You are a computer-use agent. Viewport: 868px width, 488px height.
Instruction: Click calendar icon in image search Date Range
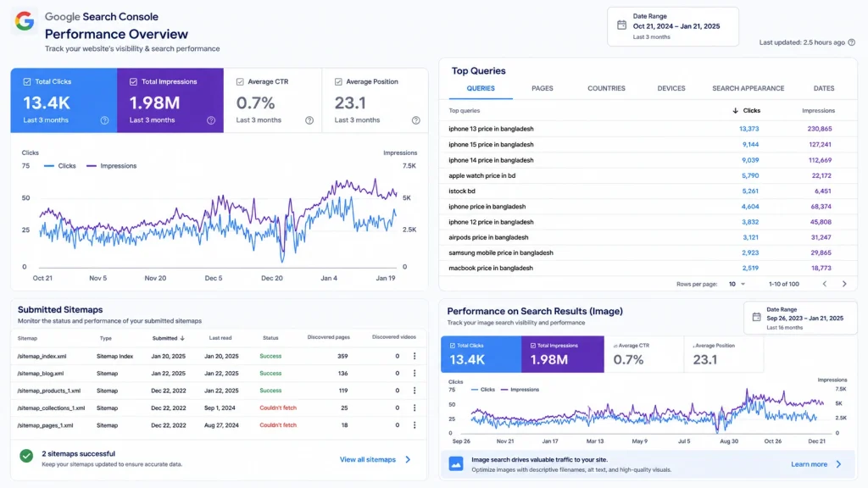[x=756, y=317]
